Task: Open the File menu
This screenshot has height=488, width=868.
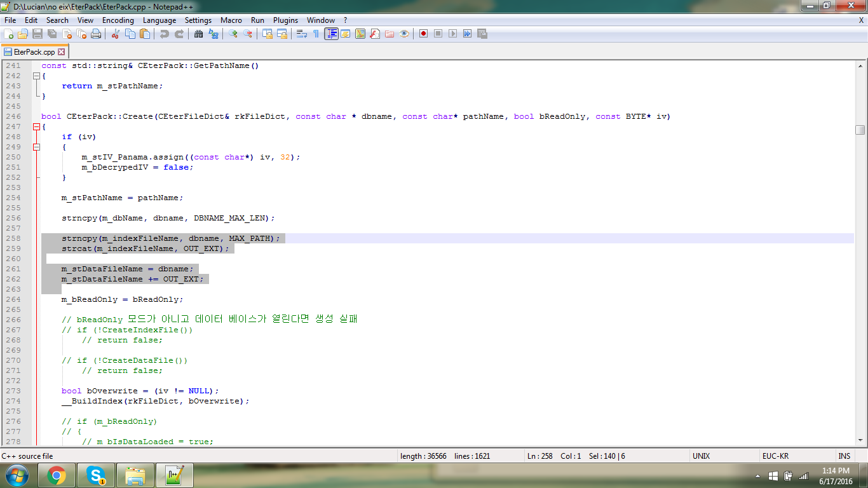Action: pyautogui.click(x=10, y=20)
